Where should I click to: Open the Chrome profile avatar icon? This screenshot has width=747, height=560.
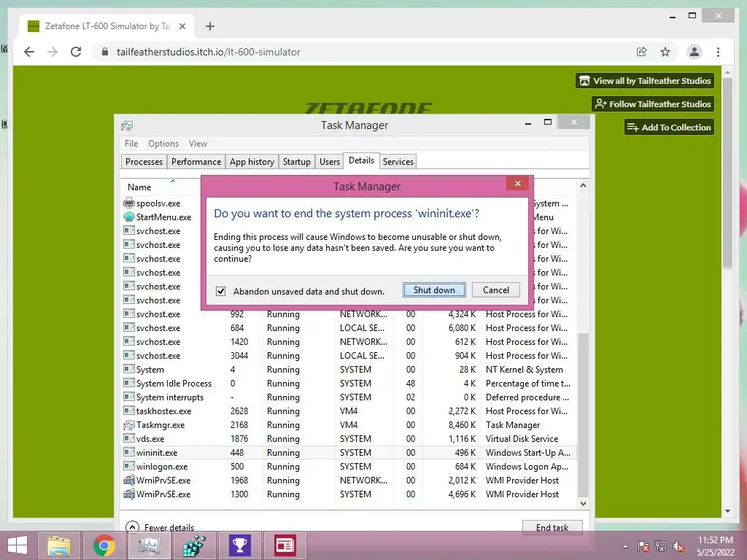pyautogui.click(x=694, y=52)
